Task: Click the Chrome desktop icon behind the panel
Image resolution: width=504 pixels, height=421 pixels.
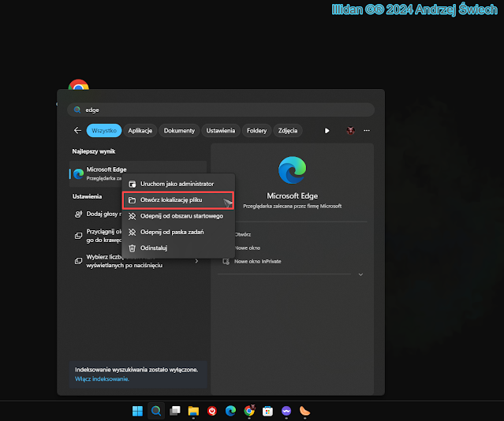Action: pyautogui.click(x=78, y=84)
